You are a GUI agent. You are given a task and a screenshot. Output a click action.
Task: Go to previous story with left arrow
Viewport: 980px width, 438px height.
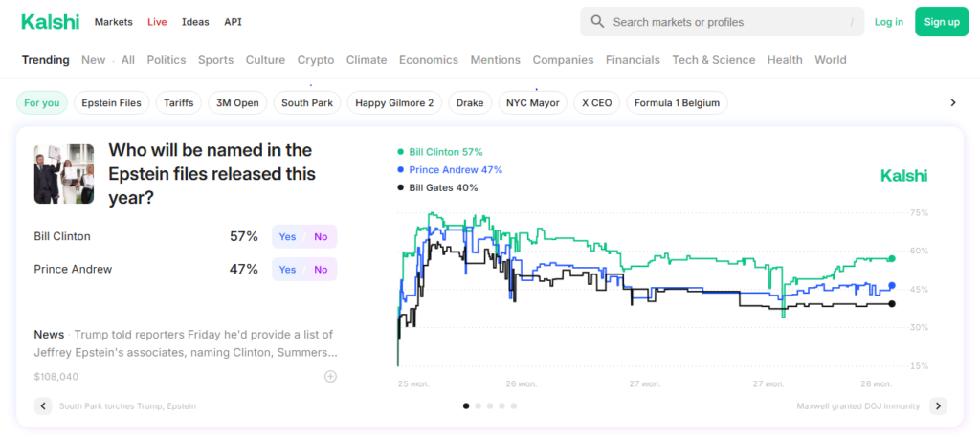[x=42, y=406]
